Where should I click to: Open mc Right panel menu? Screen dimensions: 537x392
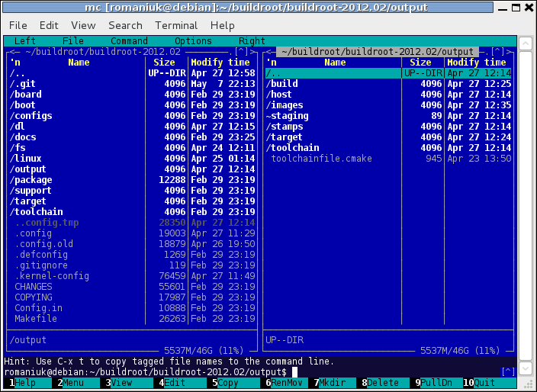point(252,40)
